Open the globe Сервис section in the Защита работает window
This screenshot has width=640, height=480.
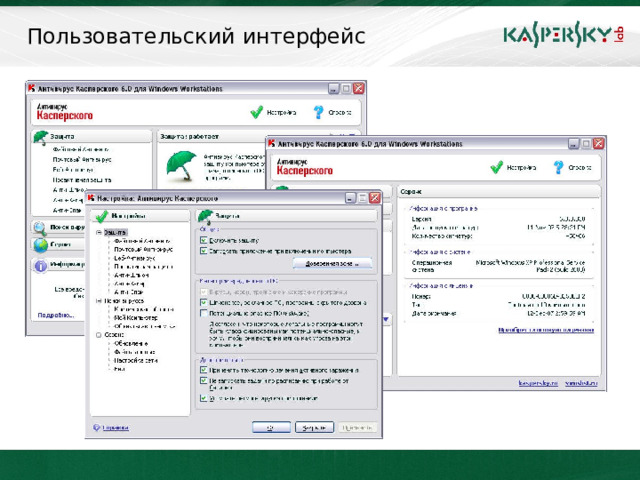point(59,245)
